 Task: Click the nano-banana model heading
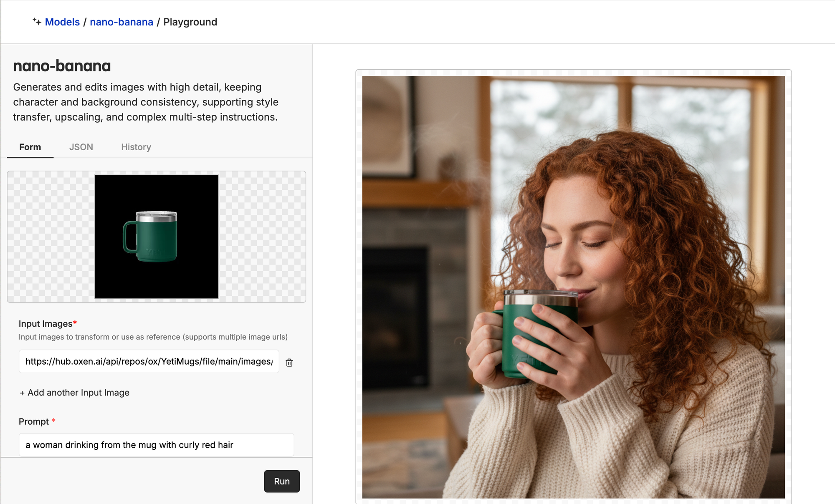point(62,66)
